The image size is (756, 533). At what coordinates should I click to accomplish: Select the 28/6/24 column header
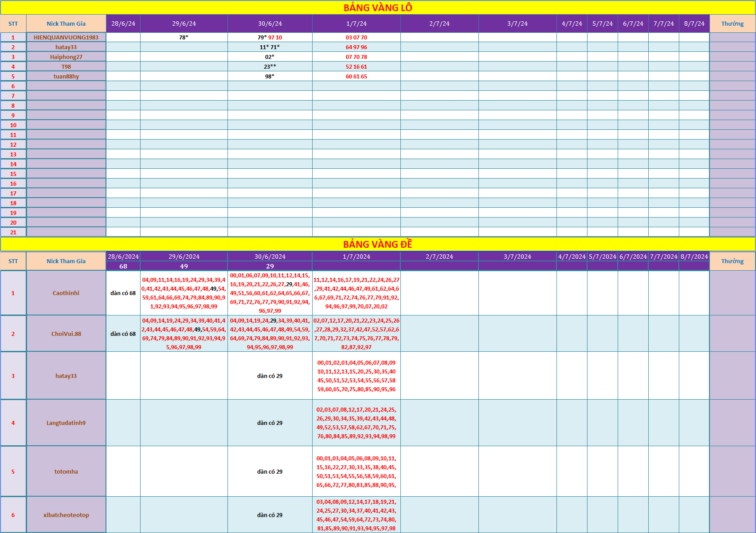point(123,23)
